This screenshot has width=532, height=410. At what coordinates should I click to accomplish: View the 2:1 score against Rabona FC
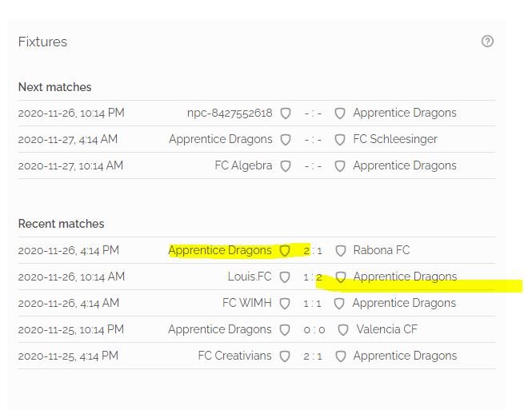click(x=313, y=251)
